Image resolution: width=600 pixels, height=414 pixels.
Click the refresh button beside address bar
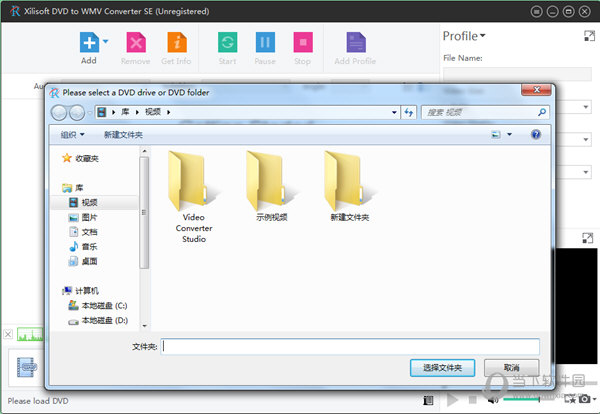(409, 112)
